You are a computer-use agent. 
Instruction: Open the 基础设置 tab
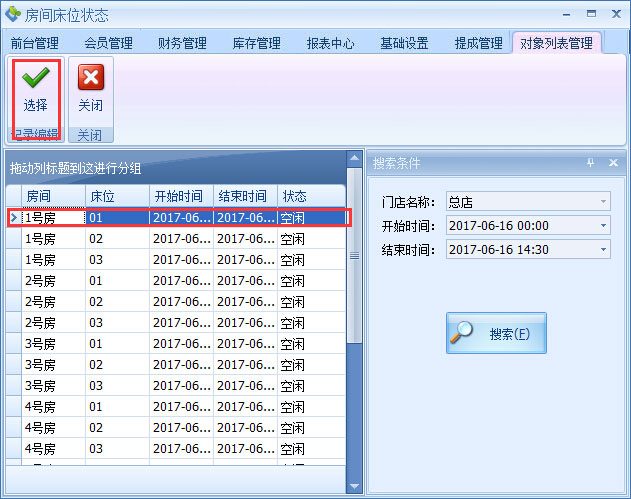point(404,44)
